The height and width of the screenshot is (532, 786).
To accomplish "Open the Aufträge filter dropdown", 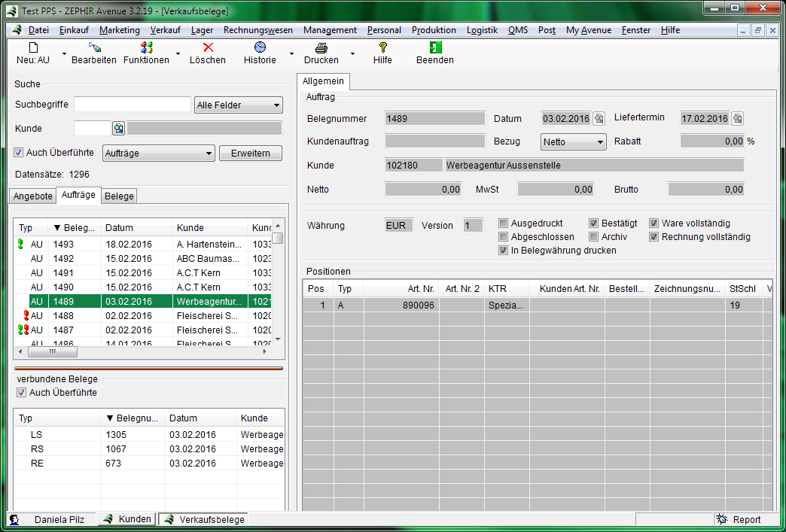I will pyautogui.click(x=159, y=154).
